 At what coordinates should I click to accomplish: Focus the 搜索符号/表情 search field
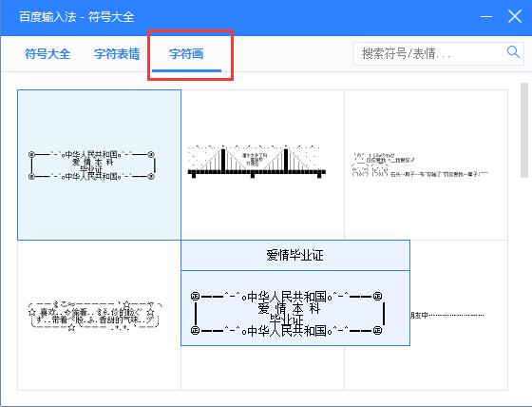pos(429,53)
